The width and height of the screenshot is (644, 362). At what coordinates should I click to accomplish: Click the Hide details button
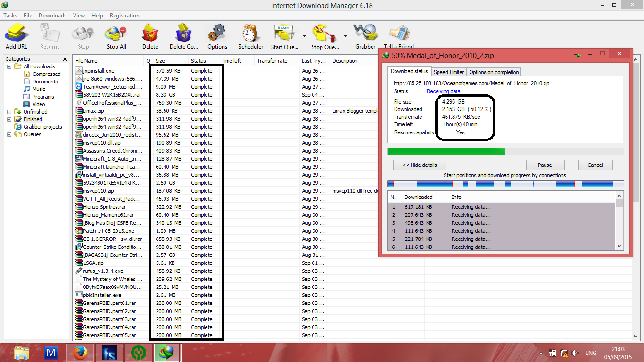[420, 165]
